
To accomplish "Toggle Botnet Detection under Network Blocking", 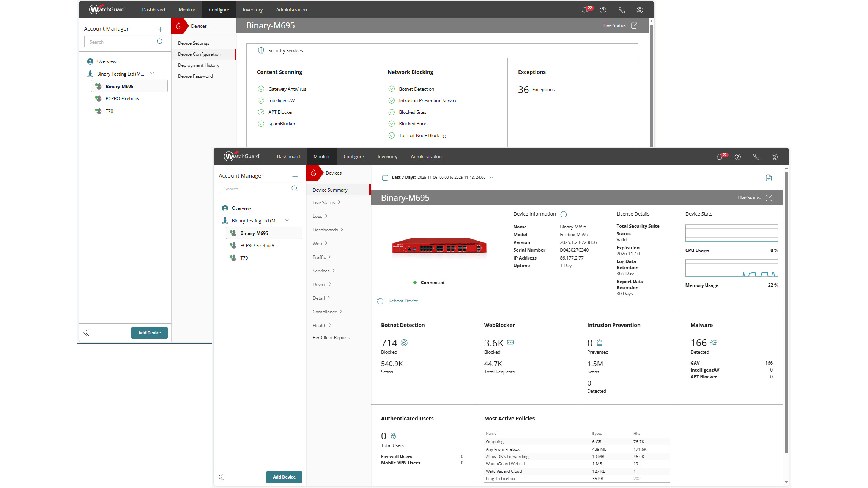I will point(392,89).
